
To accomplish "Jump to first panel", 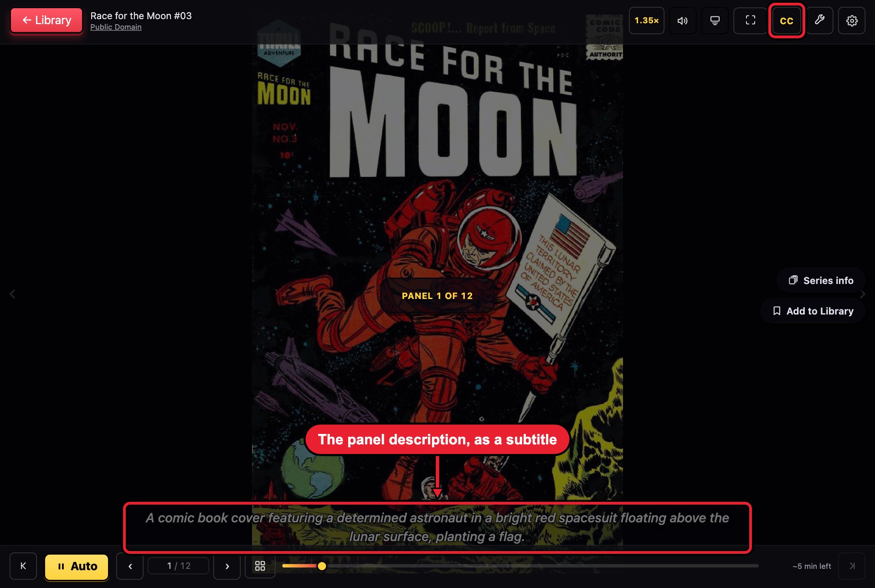I will [23, 566].
